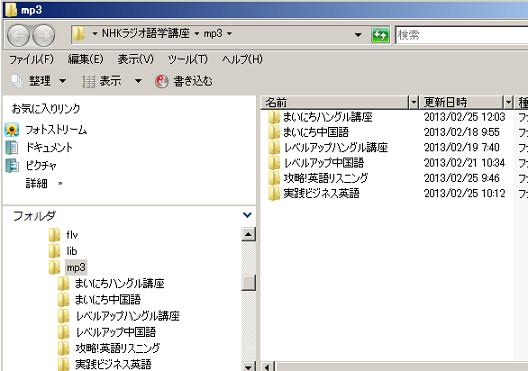Click the lib folder icon in tree

coord(54,251)
